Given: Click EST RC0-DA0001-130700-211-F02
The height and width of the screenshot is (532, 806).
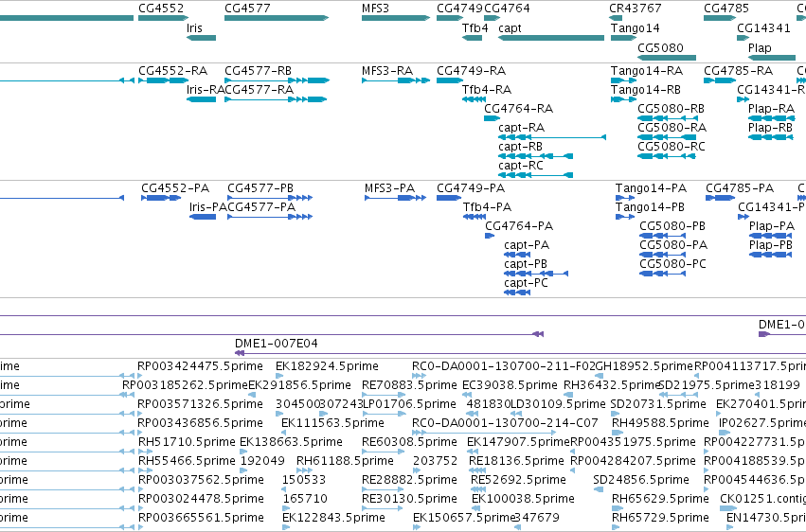Looking at the screenshot, I should pos(504,366).
